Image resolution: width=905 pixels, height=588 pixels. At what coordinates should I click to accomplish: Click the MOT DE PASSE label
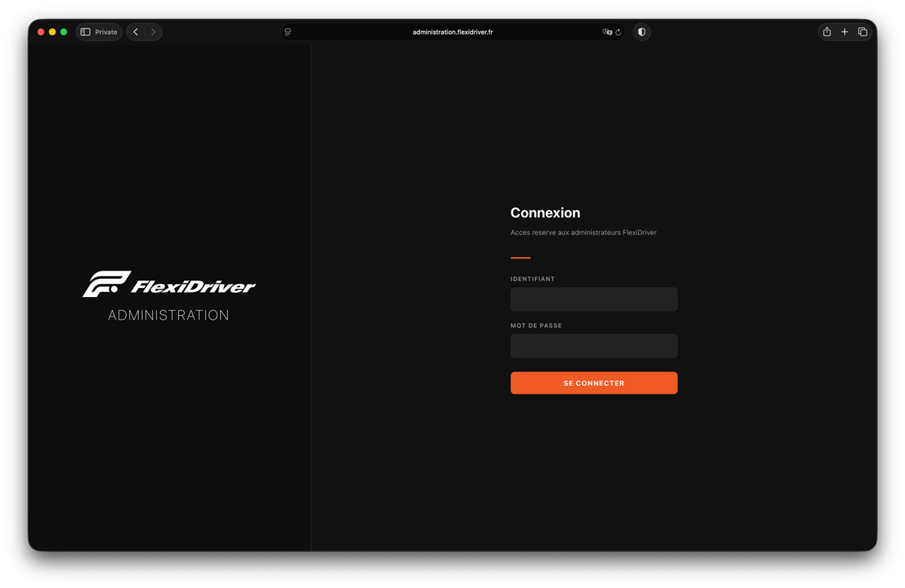click(x=536, y=326)
